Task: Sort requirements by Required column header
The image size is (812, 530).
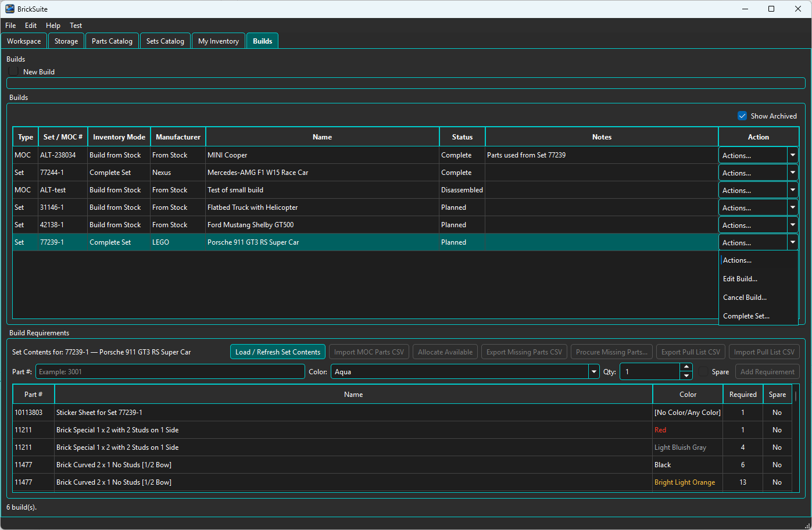Action: click(x=743, y=395)
